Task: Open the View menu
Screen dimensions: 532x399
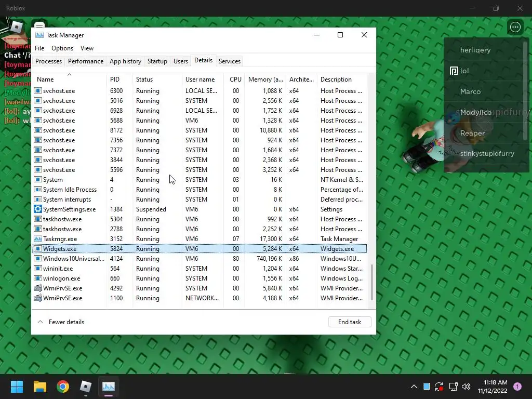Action: point(87,48)
